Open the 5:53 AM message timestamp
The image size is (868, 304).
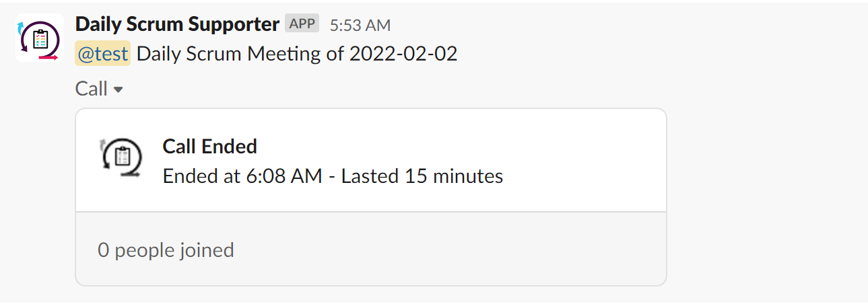click(x=360, y=25)
